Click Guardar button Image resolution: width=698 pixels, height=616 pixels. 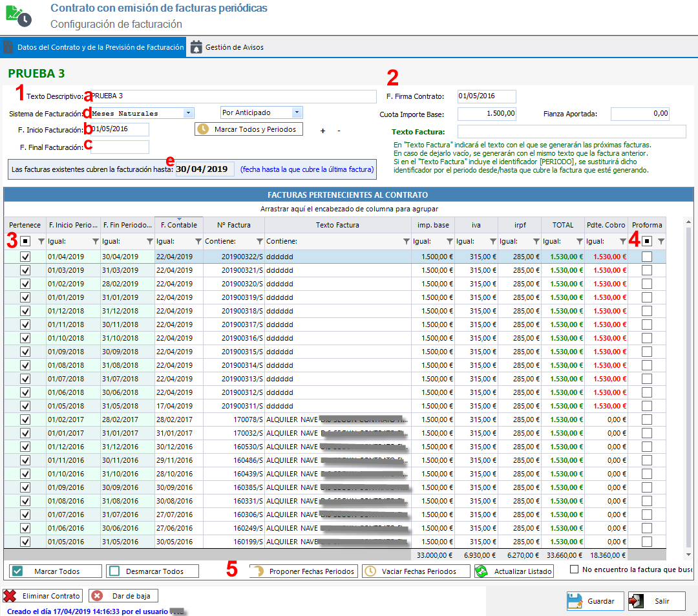(595, 601)
